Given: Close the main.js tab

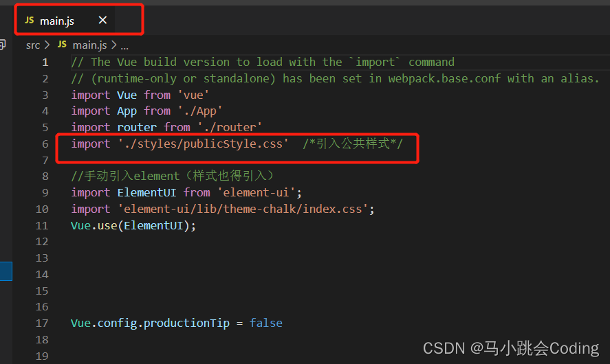Looking at the screenshot, I should point(102,20).
